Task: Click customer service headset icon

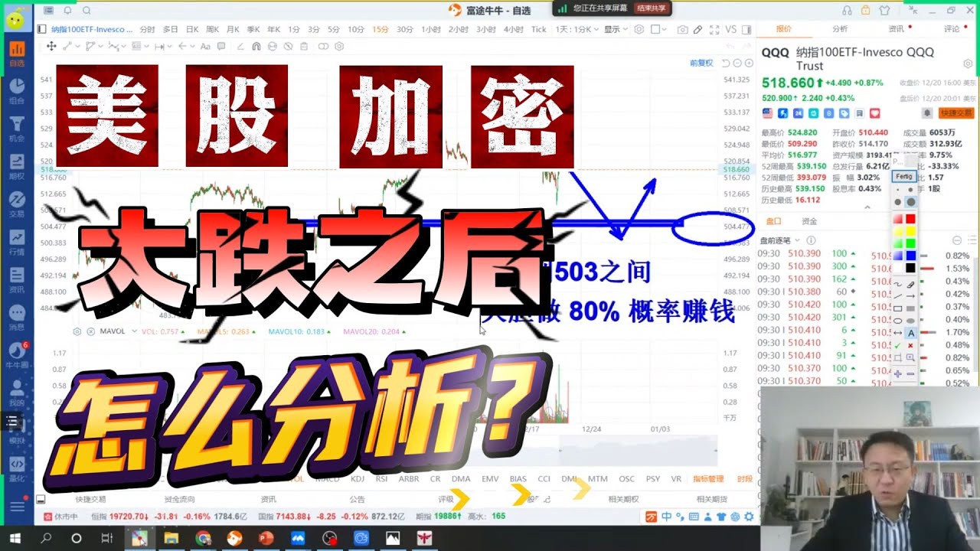Action: pyautogui.click(x=847, y=11)
